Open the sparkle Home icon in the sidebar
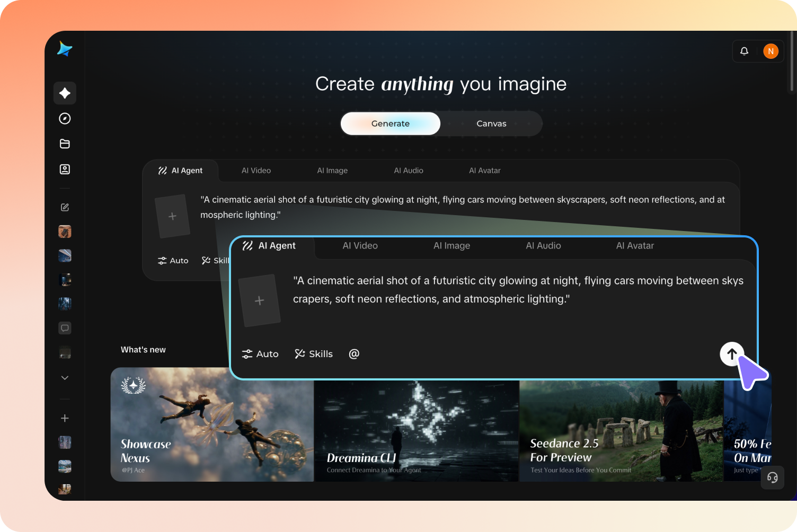The height and width of the screenshot is (532, 797). tap(65, 93)
